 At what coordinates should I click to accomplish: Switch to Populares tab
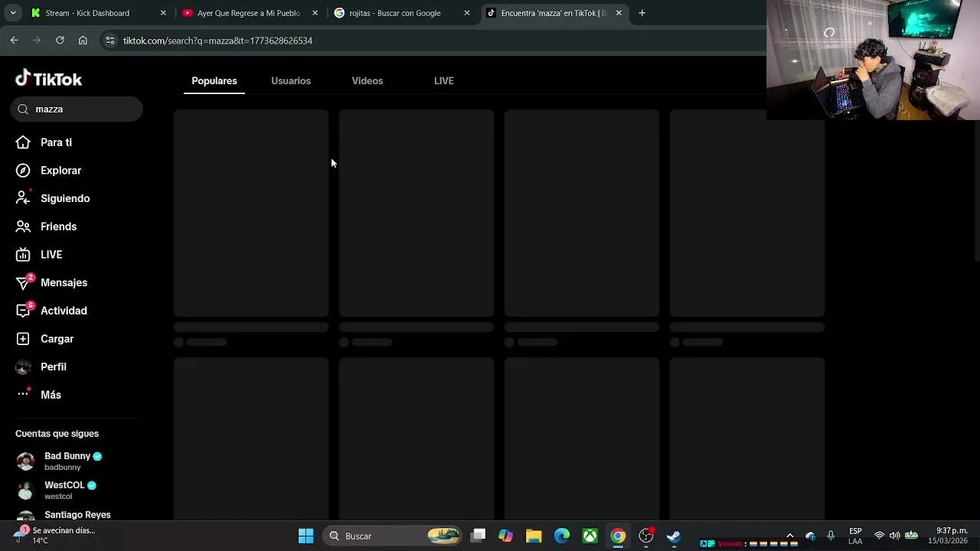[x=214, y=80]
